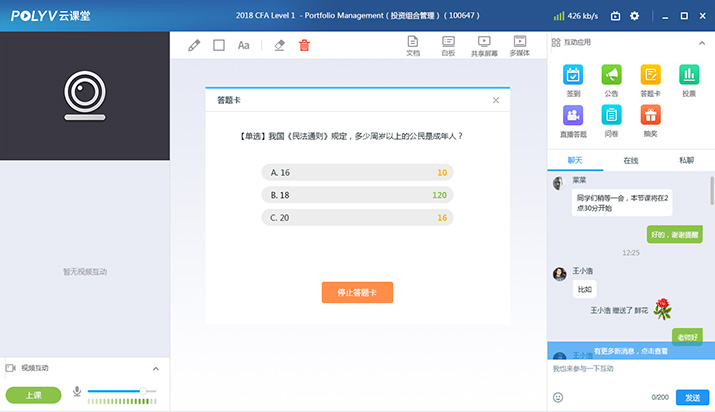Image resolution: width=715 pixels, height=412 pixels.
Task: Switch to the 私聊 tab
Action: click(686, 160)
